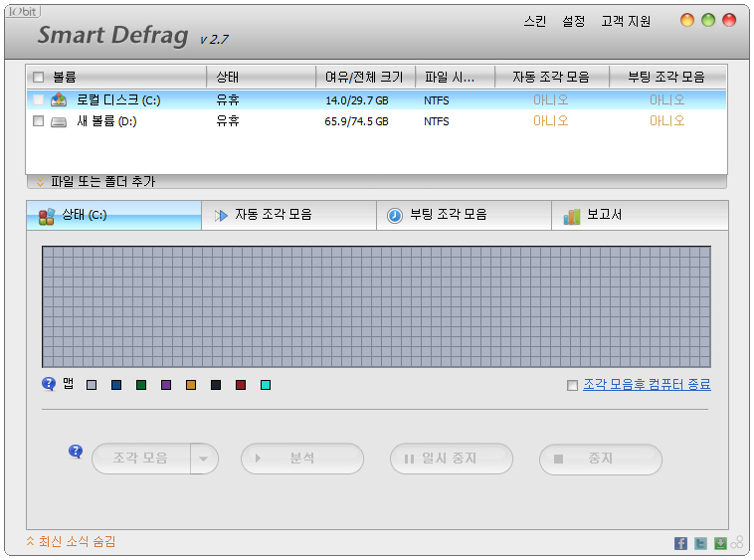This screenshot has height=560, width=754.
Task: Click the 상태 column header
Action: point(261,77)
